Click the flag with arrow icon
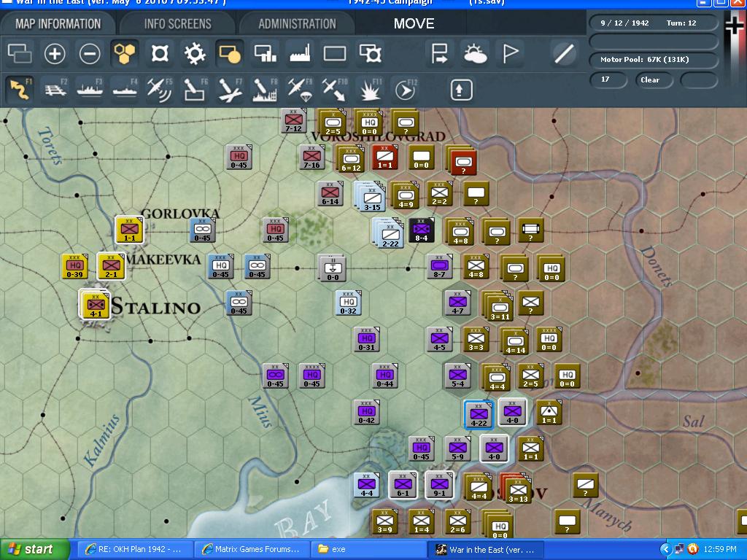Screen dimensions: 747x560 click(439, 53)
